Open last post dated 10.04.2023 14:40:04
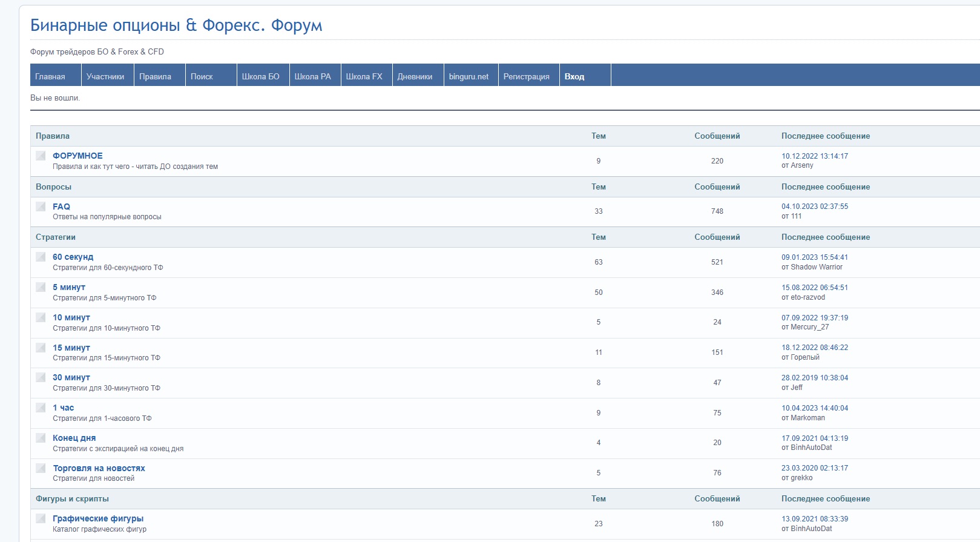The image size is (980, 542). click(x=815, y=408)
